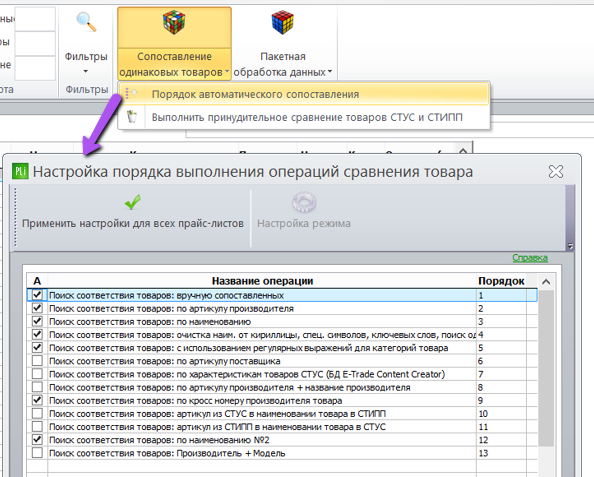Click Применить настройки для всех прайс-листов
The width and height of the screenshot is (594, 477).
(x=133, y=223)
